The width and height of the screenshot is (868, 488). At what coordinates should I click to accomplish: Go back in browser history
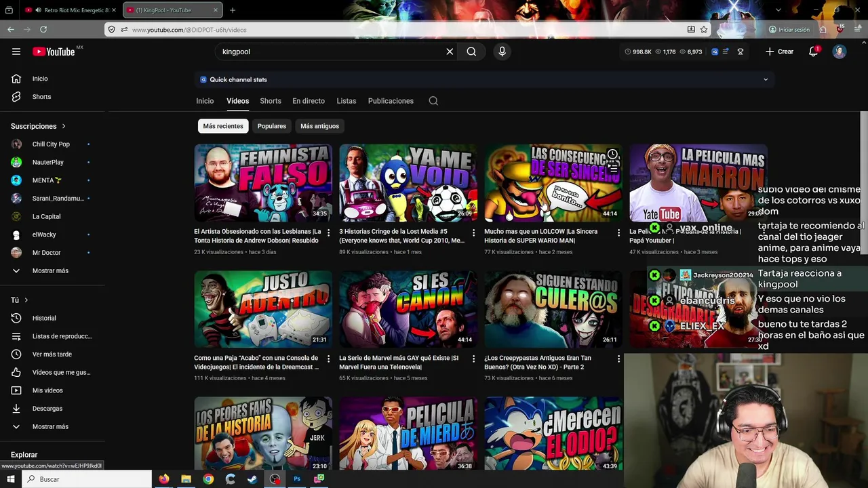click(x=11, y=29)
